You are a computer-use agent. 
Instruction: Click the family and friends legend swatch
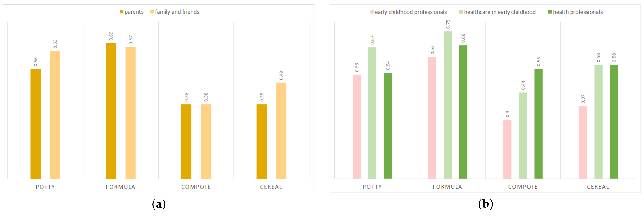click(152, 12)
